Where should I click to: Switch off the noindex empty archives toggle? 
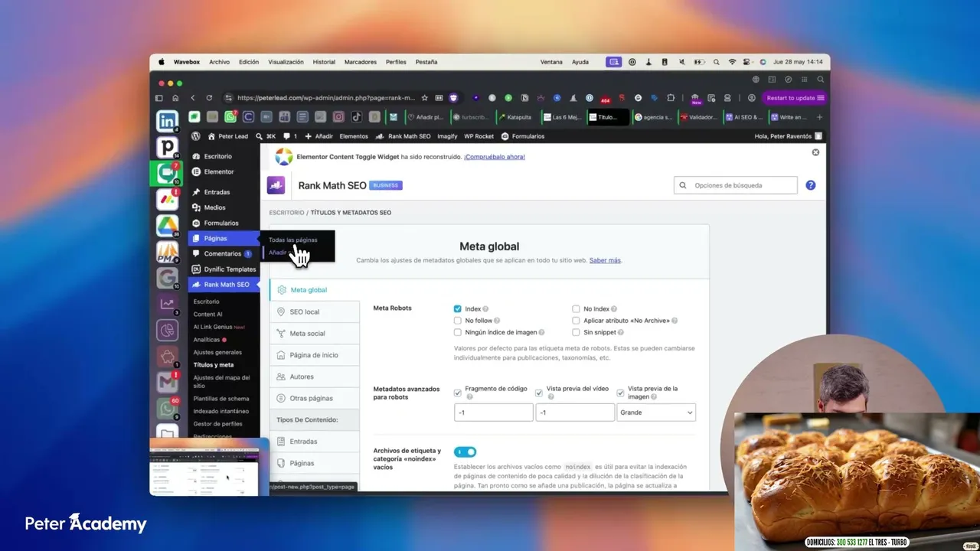[465, 452]
